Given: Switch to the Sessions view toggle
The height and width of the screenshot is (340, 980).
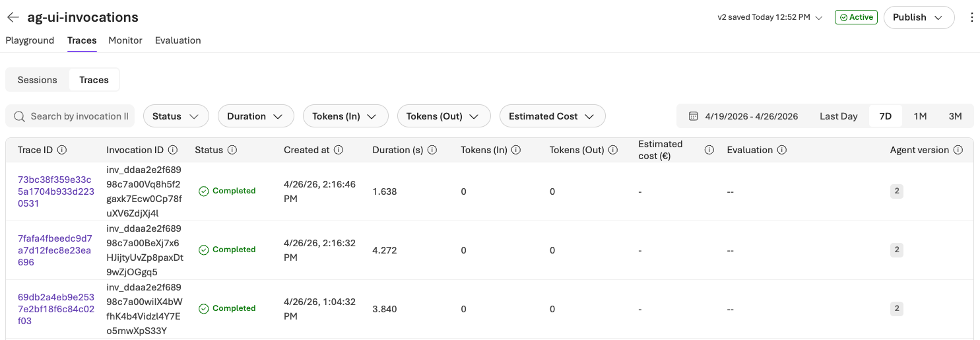Looking at the screenshot, I should click(38, 80).
